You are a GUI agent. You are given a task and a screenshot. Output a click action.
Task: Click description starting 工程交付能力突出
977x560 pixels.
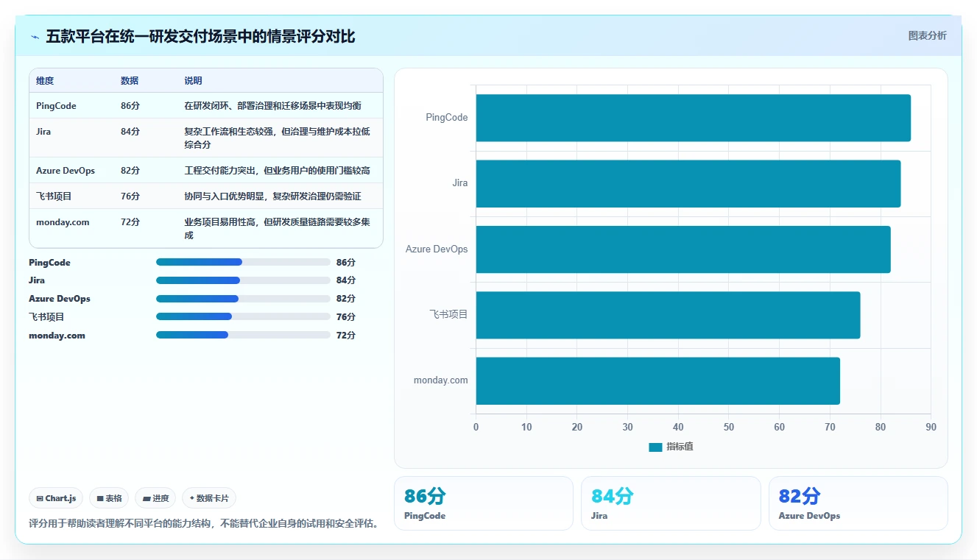277,171
